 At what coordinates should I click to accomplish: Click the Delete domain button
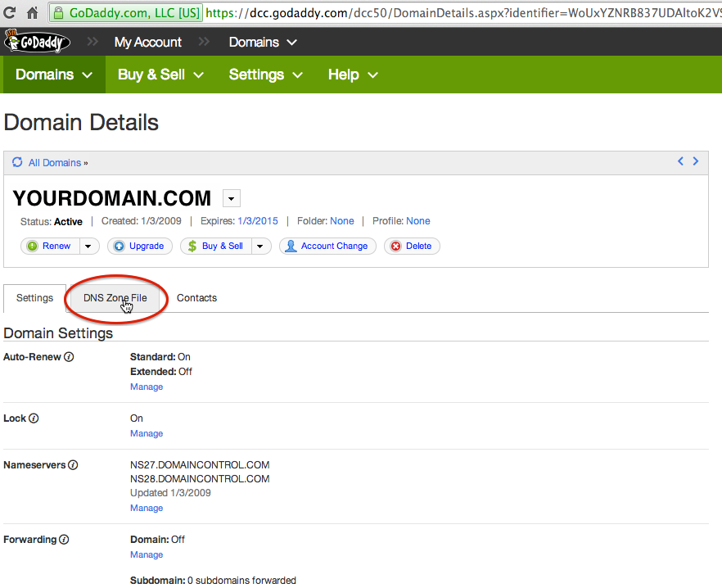412,246
